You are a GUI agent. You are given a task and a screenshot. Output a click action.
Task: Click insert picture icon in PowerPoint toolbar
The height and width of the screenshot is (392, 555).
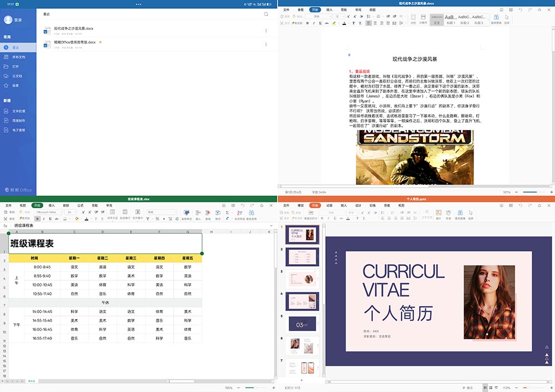point(438,213)
